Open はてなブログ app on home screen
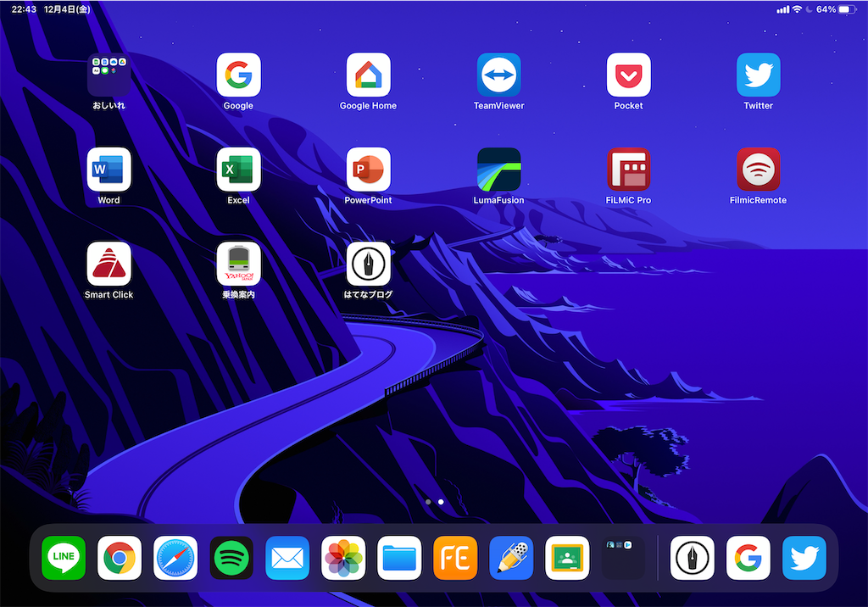 (x=368, y=264)
